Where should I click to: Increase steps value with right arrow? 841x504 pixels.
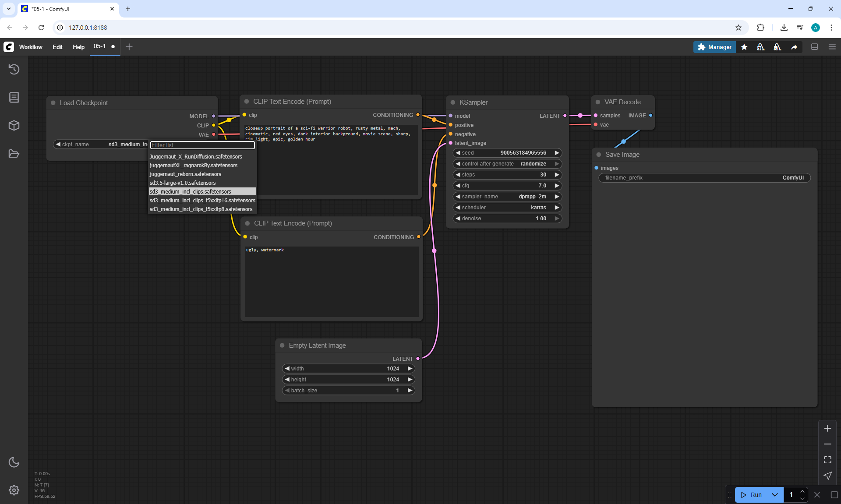[557, 175]
